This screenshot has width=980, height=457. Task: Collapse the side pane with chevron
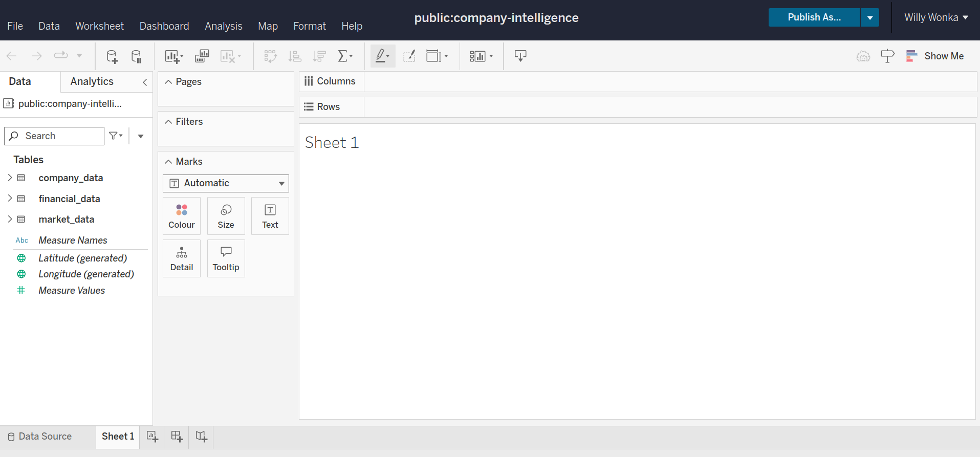coord(145,82)
